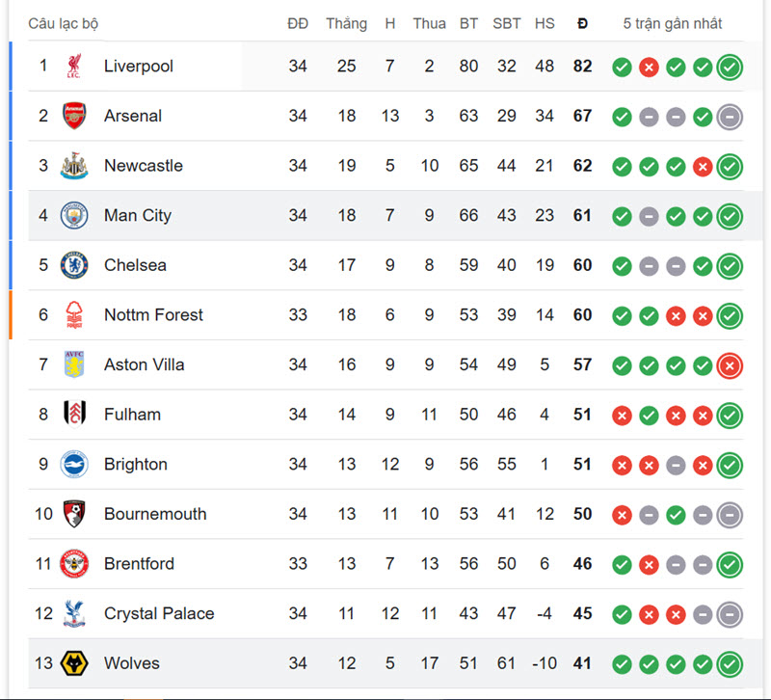Image resolution: width=771 pixels, height=700 pixels.
Task: Click the 5 trận gần nhất header
Action: pyautogui.click(x=672, y=23)
